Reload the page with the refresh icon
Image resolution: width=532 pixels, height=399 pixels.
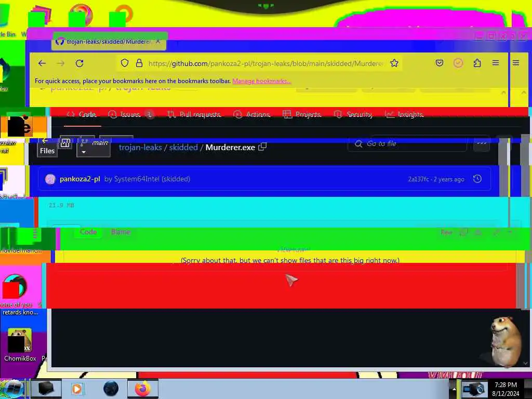click(x=79, y=63)
